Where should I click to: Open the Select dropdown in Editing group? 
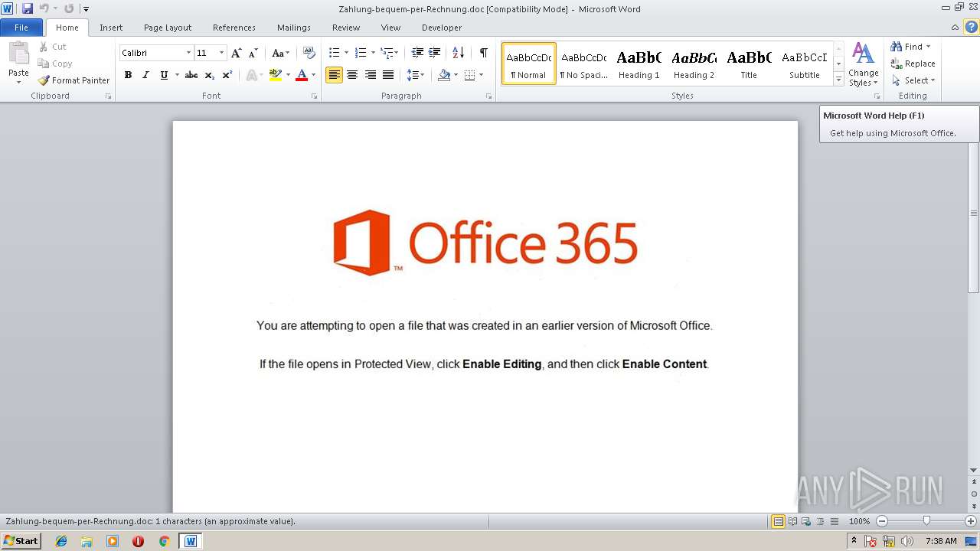pos(913,80)
